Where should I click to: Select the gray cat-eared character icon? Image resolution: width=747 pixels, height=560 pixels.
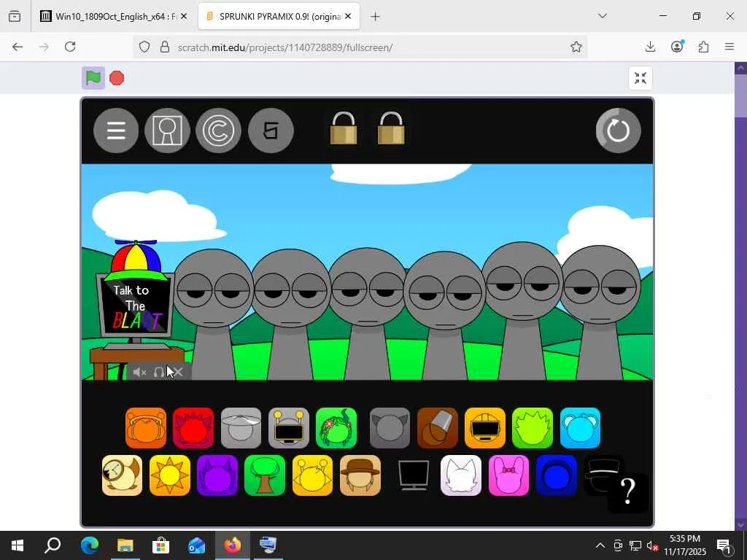(x=390, y=427)
